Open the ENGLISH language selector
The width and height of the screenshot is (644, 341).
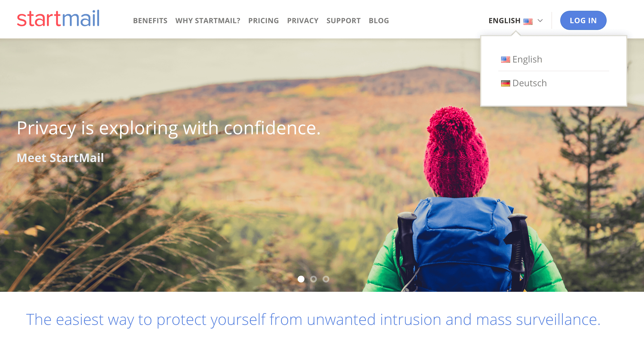[x=516, y=21]
